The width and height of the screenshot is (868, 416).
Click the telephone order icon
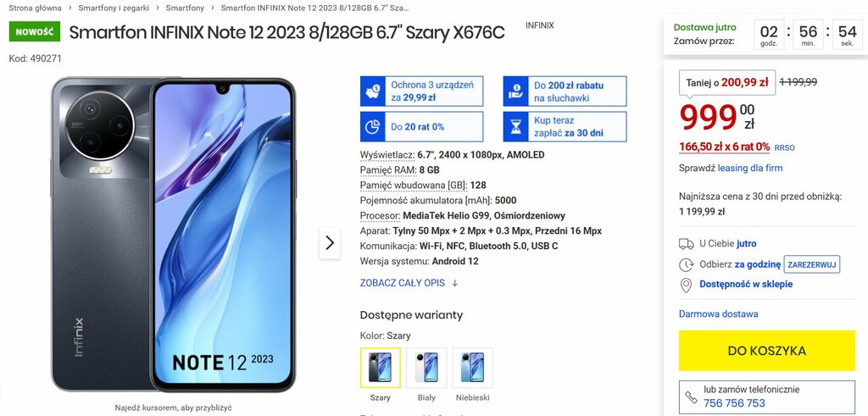[691, 397]
